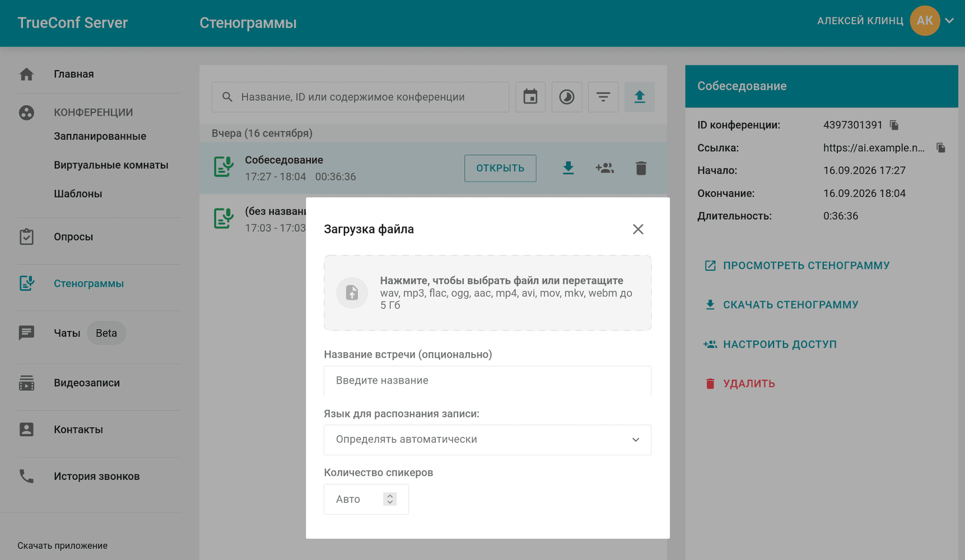
Task: Click the calendar date filter icon
Action: point(530,97)
